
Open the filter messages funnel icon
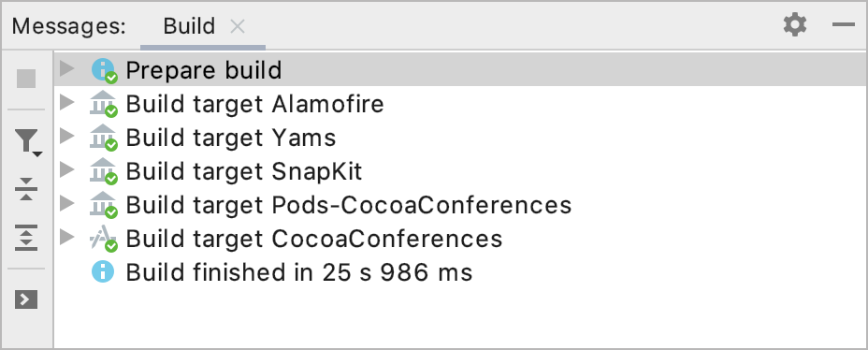click(28, 141)
